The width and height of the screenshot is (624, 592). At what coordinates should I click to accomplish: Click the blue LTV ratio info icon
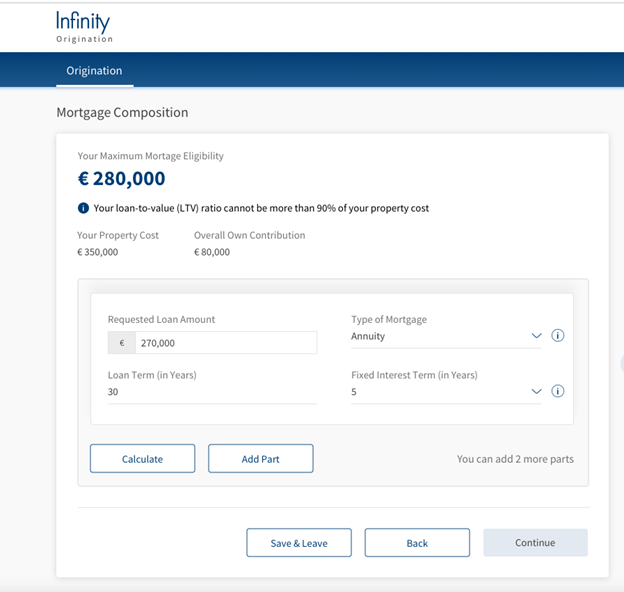83,208
